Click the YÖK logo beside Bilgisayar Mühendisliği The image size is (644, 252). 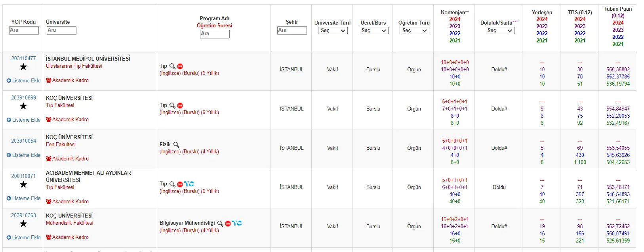237,223
